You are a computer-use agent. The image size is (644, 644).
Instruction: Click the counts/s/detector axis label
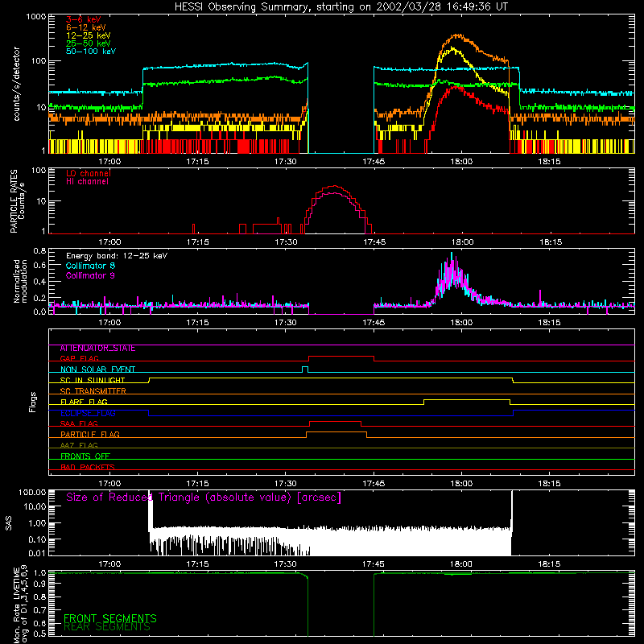(16, 84)
